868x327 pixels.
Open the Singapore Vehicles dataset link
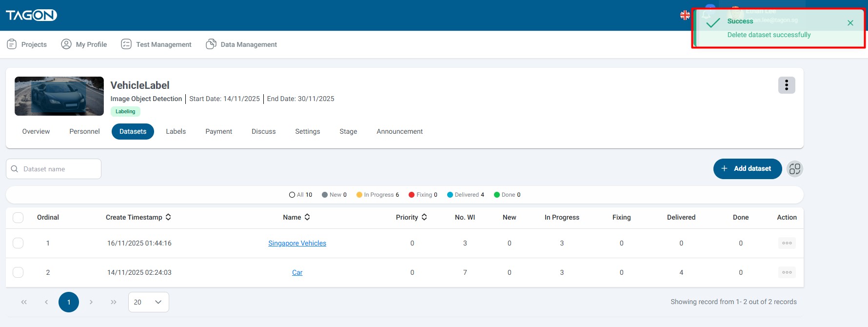point(297,243)
